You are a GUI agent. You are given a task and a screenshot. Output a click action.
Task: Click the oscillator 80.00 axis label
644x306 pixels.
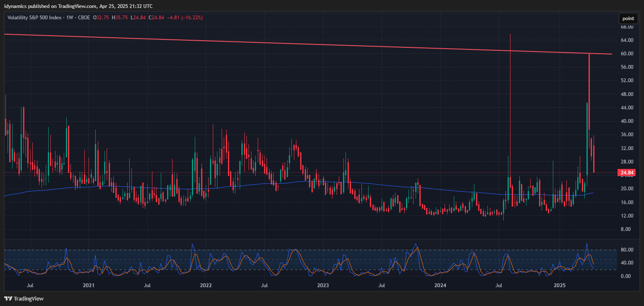point(627,250)
